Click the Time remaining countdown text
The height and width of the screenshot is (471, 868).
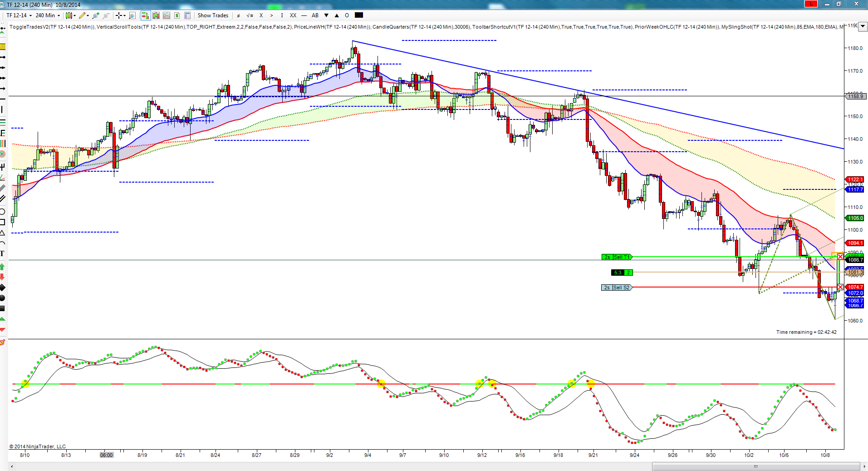coord(806,332)
